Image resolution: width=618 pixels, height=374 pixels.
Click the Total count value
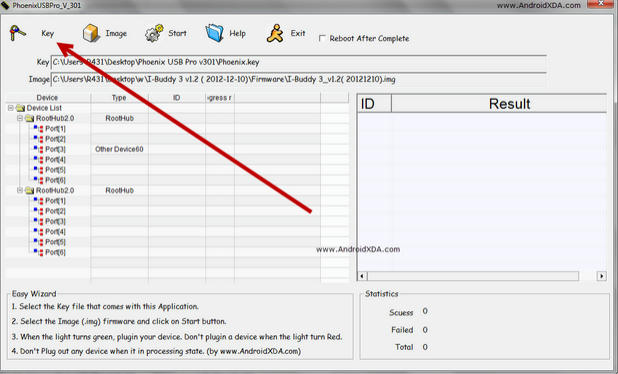[425, 347]
